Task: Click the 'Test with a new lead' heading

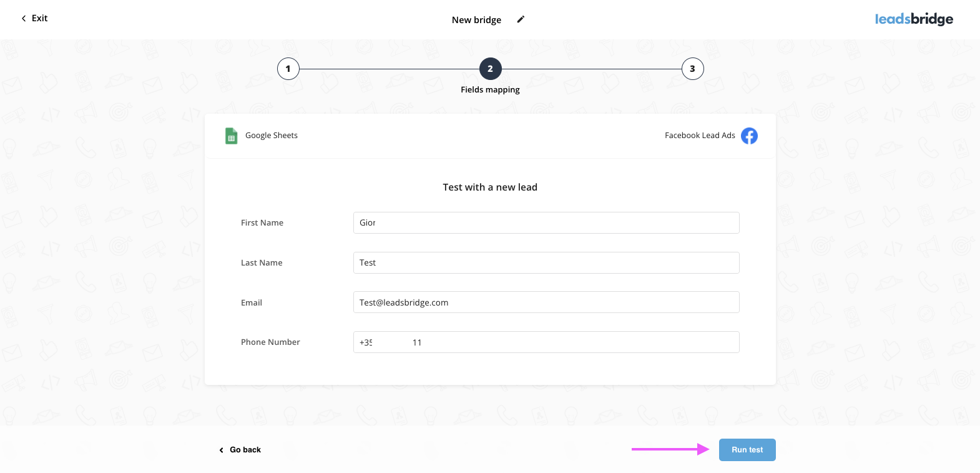Action: pos(490,187)
